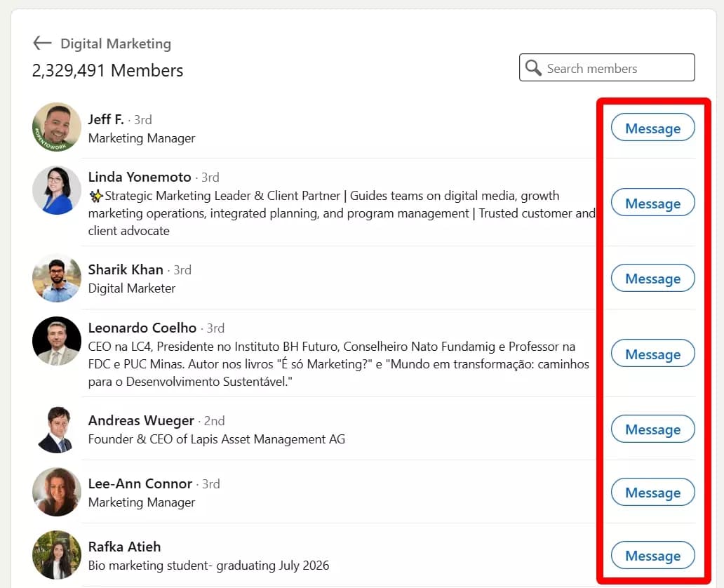Viewport: 724px width, 588px height.
Task: Visit Andreas Wueger's profile via name
Action: tap(141, 420)
